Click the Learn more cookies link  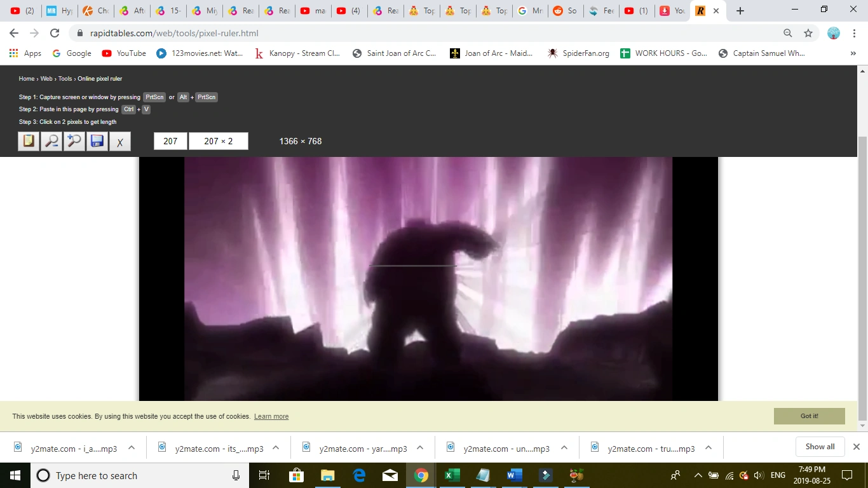coord(271,417)
